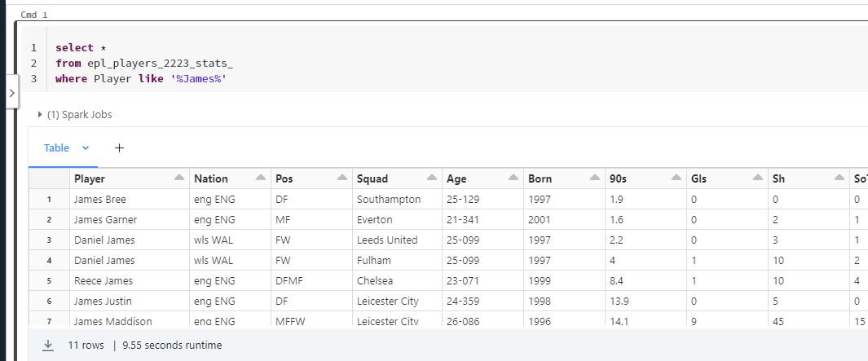868x361 pixels.
Task: Sort by Born column arrow
Action: (x=595, y=178)
